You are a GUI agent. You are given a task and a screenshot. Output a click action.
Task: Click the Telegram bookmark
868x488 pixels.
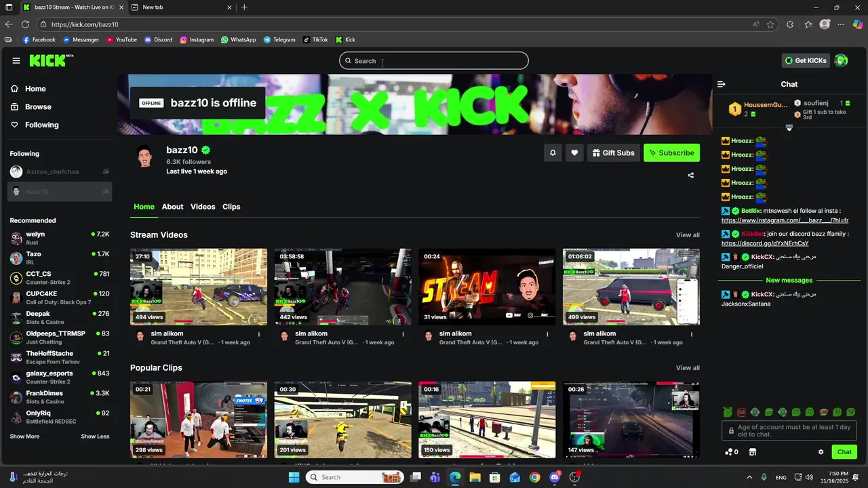click(279, 40)
